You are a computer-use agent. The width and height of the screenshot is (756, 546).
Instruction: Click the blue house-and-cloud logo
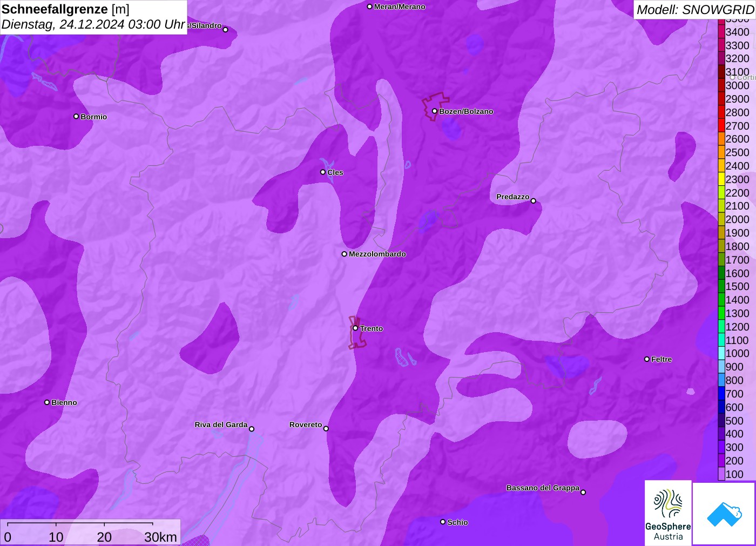724,514
